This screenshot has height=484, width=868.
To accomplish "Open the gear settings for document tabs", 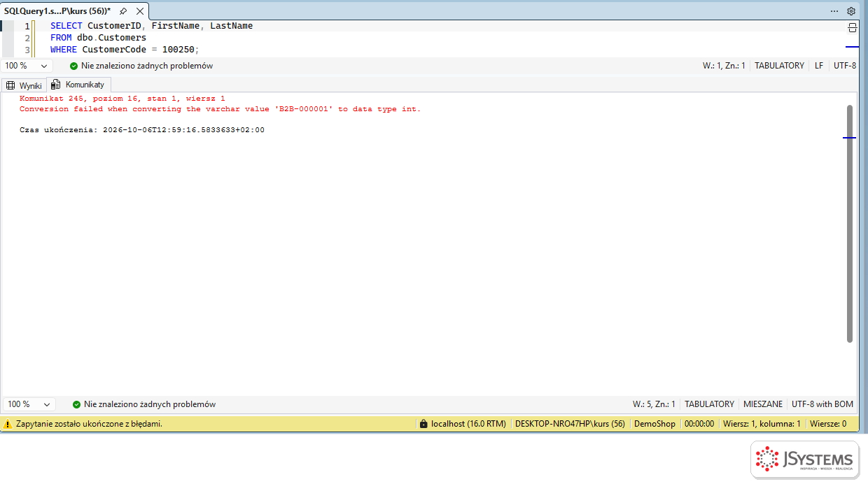I will (x=851, y=11).
